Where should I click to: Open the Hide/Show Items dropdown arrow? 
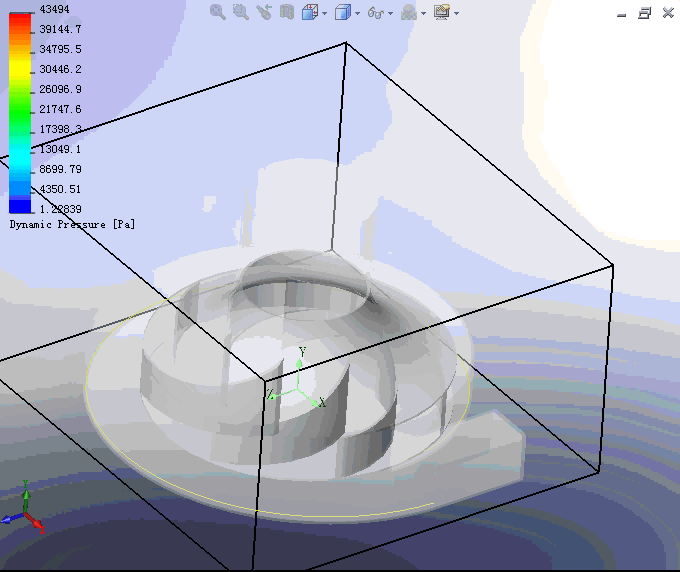[390, 13]
